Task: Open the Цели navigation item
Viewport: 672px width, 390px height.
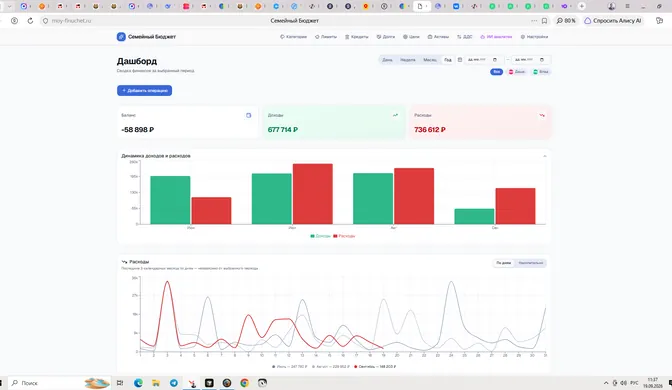Action: pyautogui.click(x=411, y=37)
